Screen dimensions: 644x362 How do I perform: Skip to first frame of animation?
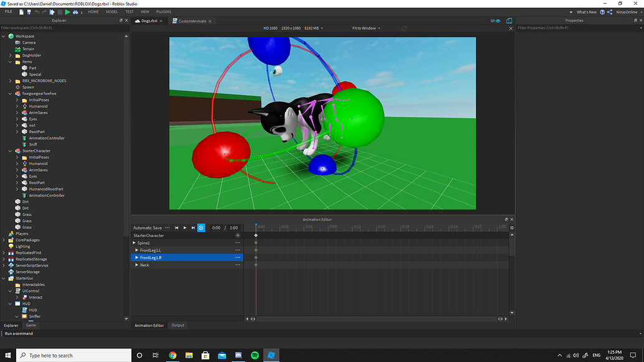pos(177,228)
